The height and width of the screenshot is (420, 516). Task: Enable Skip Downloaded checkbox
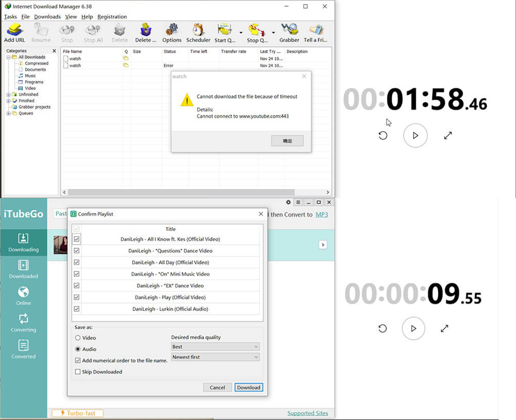[78, 371]
